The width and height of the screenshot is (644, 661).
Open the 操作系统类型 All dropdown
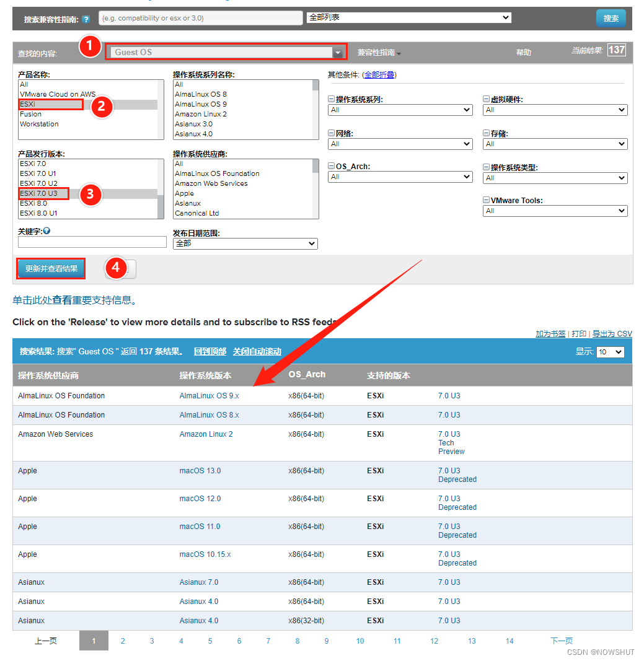pos(555,178)
